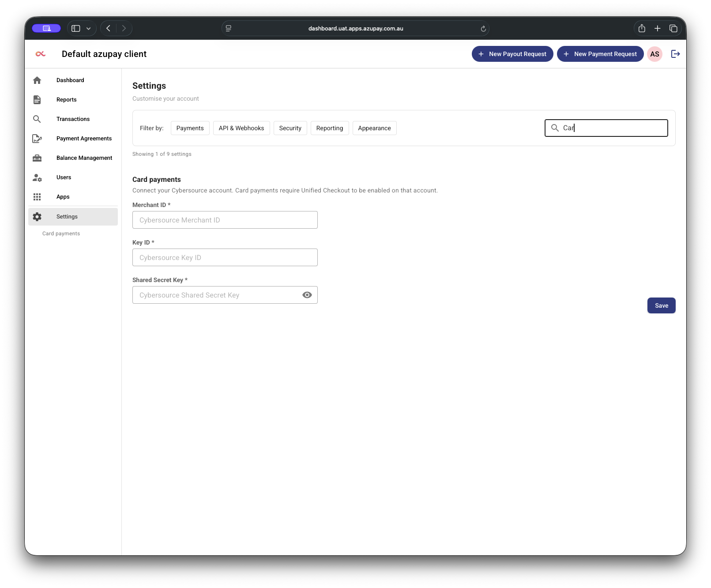
Task: Click 'Showing 1 of 9 settings' text
Action: (x=162, y=154)
